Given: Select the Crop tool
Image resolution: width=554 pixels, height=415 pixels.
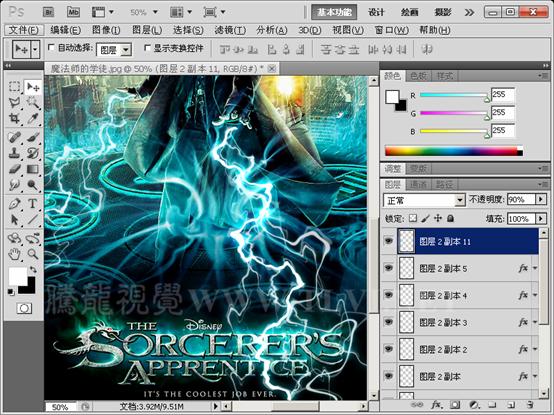Looking at the screenshot, I should tap(14, 118).
